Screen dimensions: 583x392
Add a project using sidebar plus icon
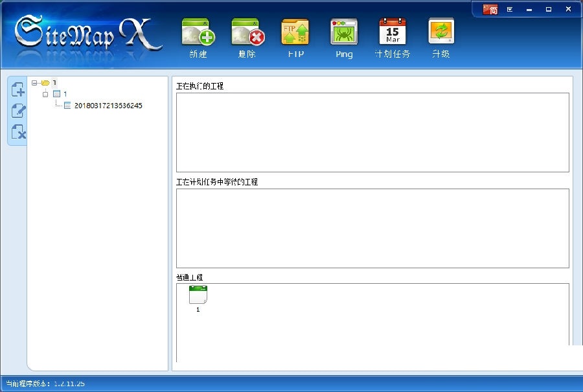tap(17, 89)
